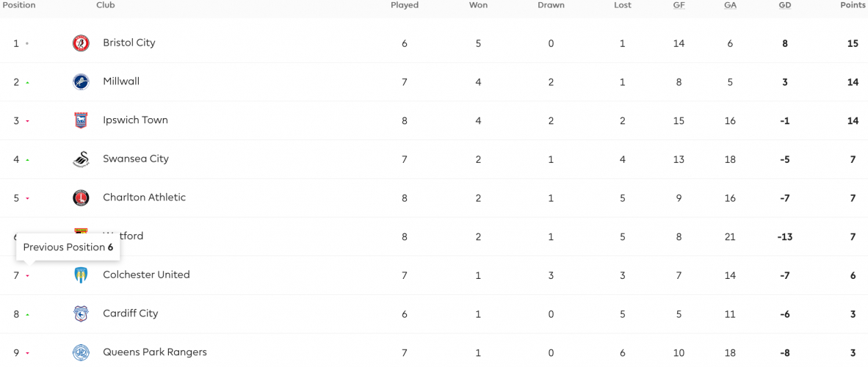The image size is (868, 367).
Task: Click the Ipswich Town club crest
Action: click(81, 120)
